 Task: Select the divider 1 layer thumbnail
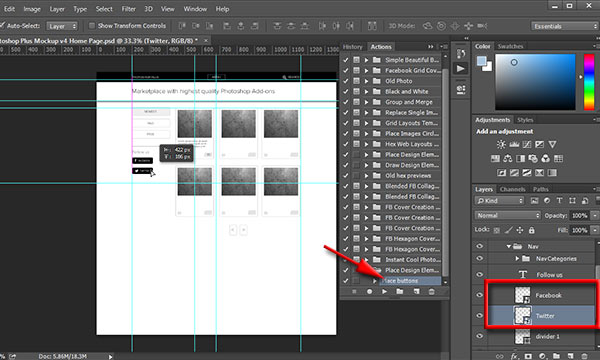click(522, 337)
